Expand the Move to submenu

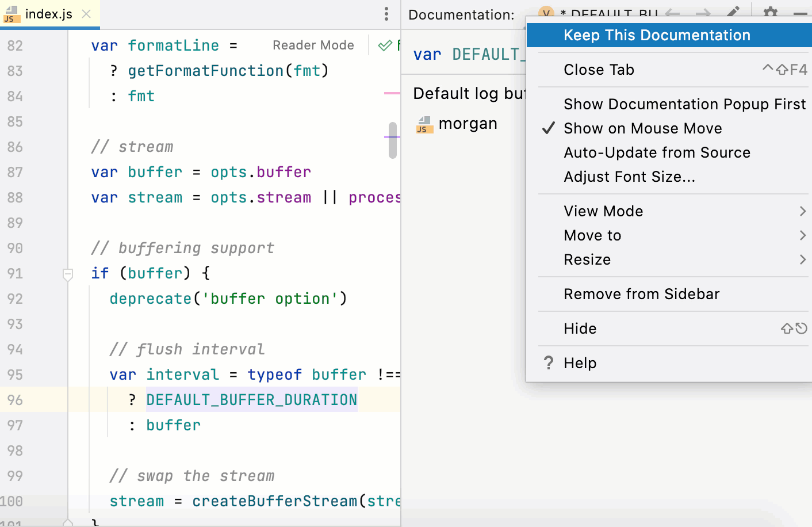point(592,235)
